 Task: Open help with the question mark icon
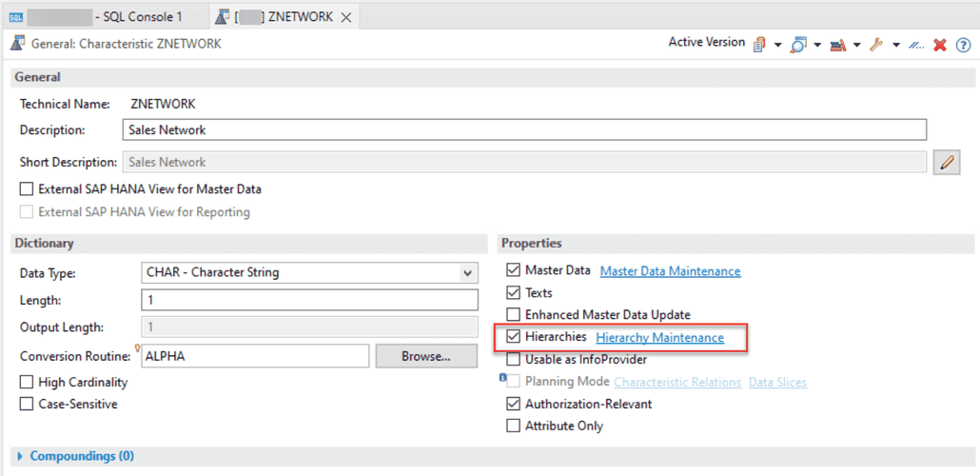tap(963, 44)
